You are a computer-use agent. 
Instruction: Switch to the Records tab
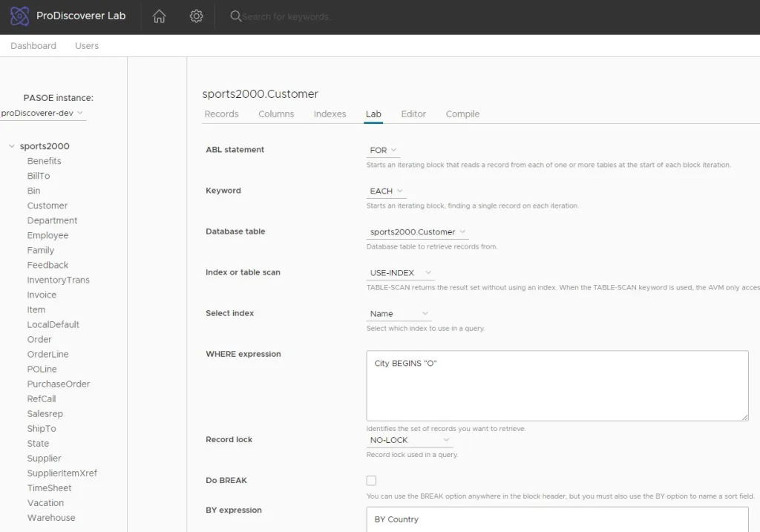pyautogui.click(x=221, y=114)
